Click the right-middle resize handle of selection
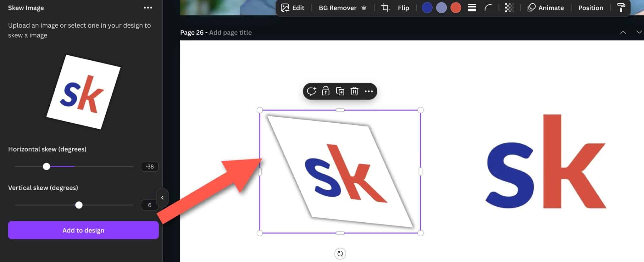The height and width of the screenshot is (262, 644). click(x=420, y=171)
